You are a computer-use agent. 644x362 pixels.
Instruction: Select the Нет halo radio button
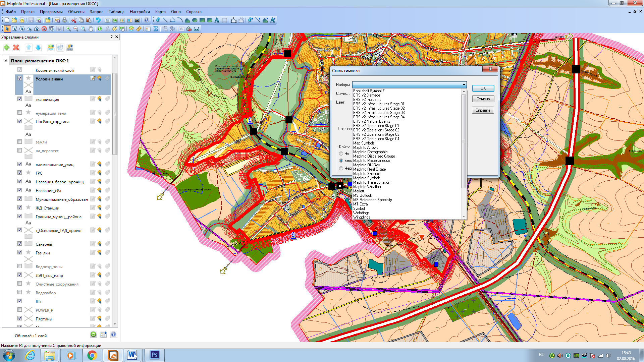[341, 154]
